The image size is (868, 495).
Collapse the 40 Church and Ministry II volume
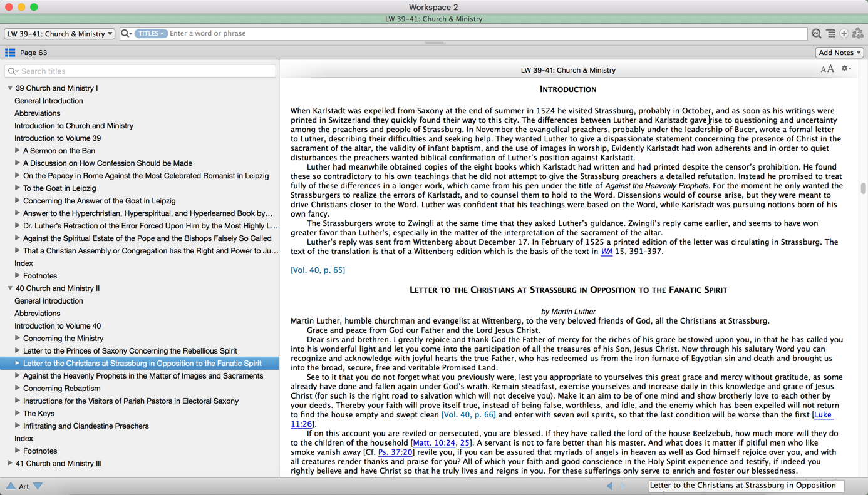click(x=10, y=288)
